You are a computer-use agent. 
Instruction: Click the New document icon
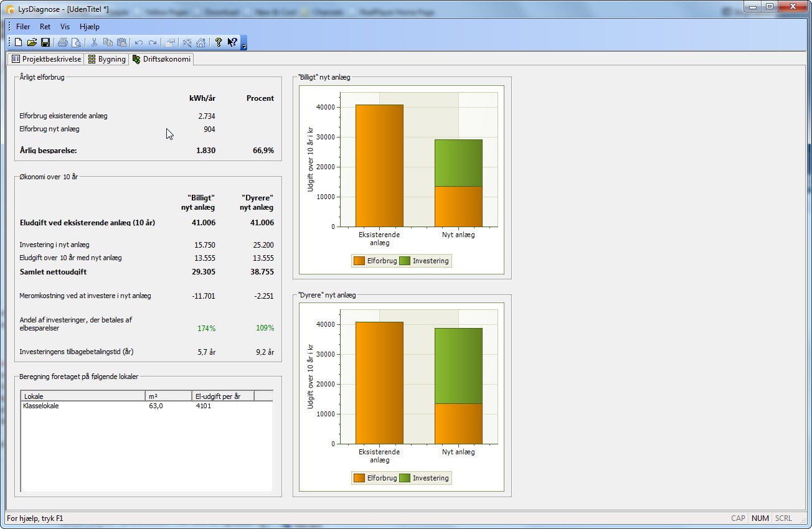(19, 42)
